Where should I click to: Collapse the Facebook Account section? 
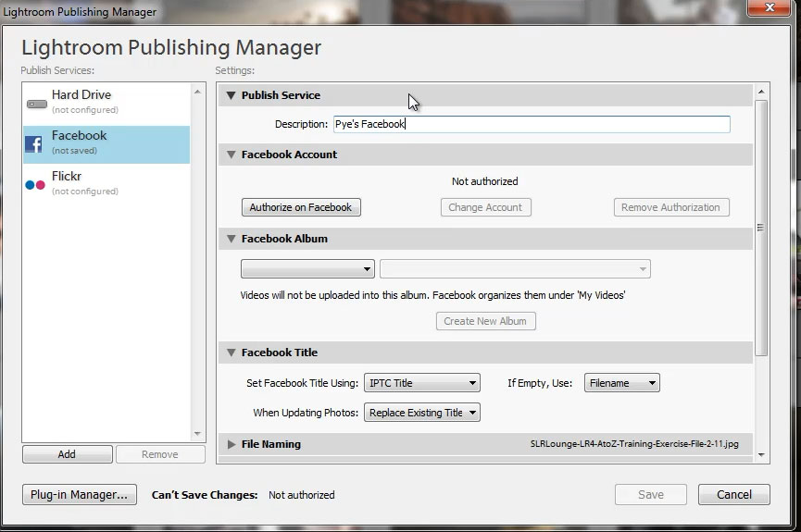231,155
